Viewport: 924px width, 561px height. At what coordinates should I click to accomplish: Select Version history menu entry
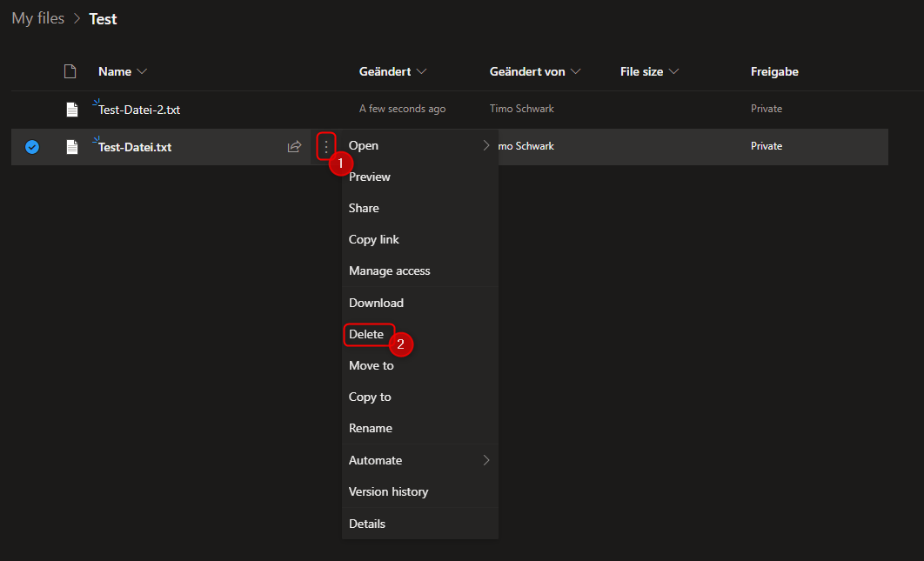pyautogui.click(x=388, y=491)
